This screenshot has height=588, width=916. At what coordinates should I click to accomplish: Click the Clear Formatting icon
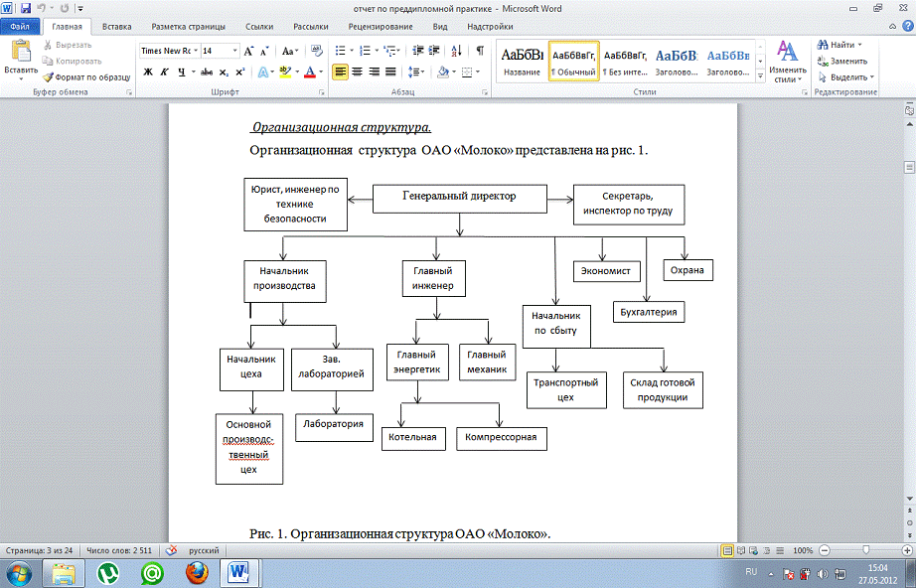pyautogui.click(x=315, y=50)
